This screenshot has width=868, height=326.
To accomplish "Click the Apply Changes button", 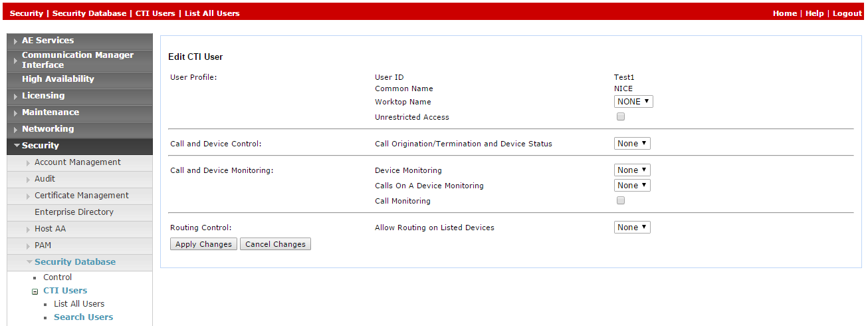I will 203,244.
